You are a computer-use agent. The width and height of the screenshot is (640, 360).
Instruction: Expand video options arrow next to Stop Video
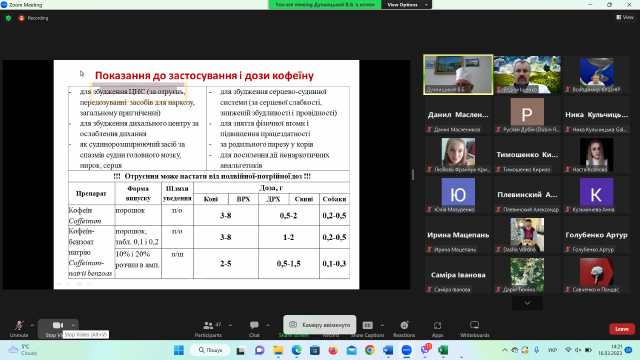73,325
